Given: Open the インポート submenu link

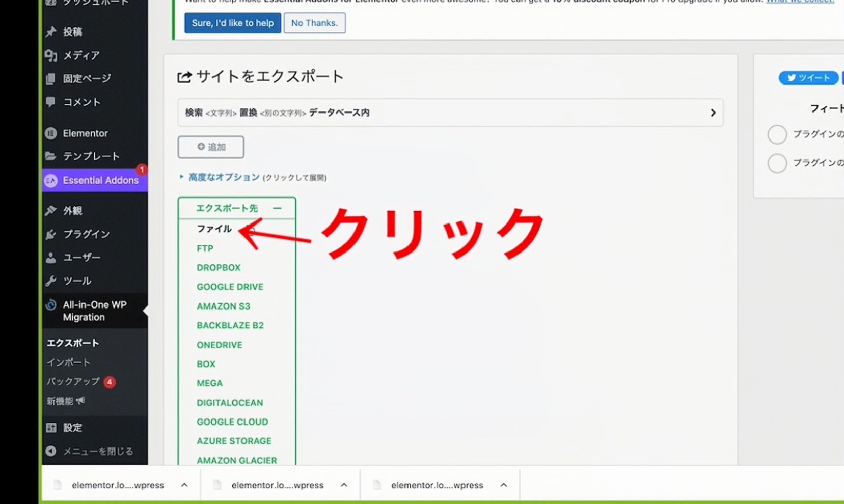Looking at the screenshot, I should click(x=69, y=362).
